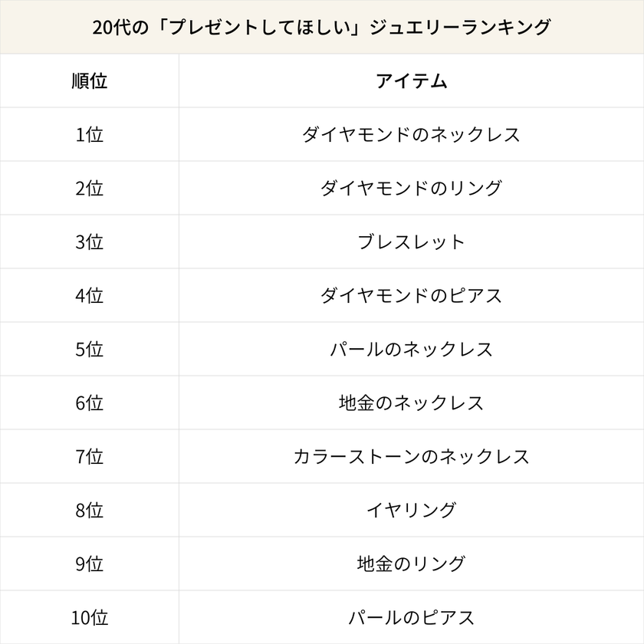This screenshot has width=644, height=644.
Task: Click パールのネックレス item text
Action: (411, 350)
